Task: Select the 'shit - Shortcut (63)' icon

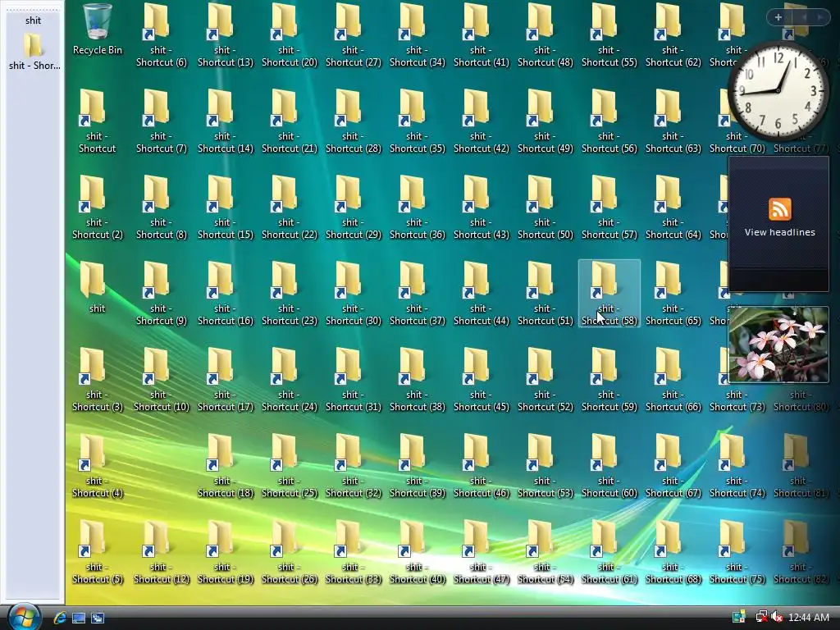Action: (x=673, y=121)
